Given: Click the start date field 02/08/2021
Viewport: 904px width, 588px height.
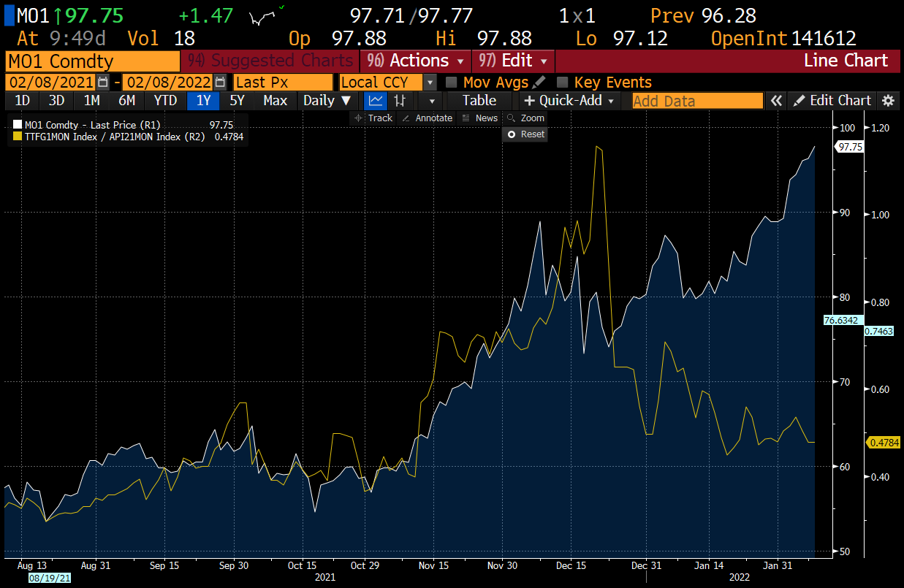Looking at the screenshot, I should tap(50, 83).
